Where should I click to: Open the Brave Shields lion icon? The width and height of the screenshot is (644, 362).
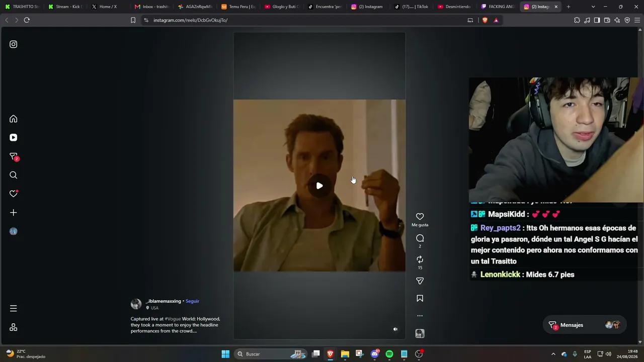485,20
